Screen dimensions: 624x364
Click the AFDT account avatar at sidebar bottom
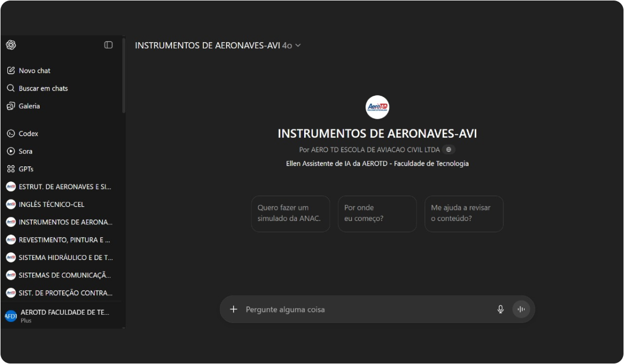coord(11,316)
